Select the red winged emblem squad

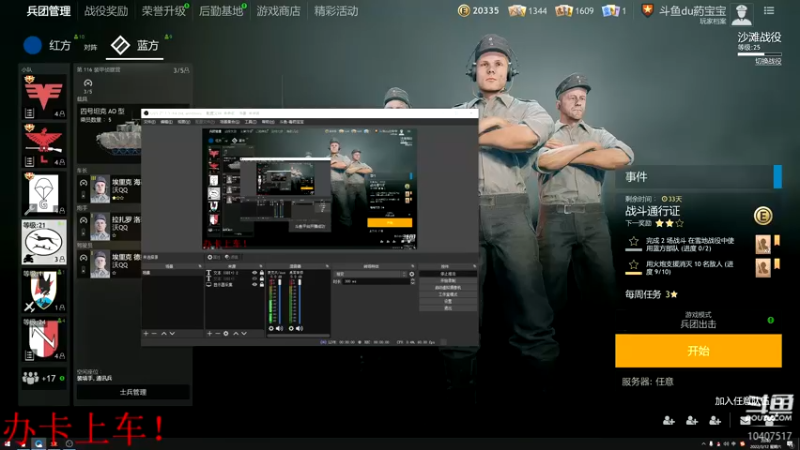(44, 97)
